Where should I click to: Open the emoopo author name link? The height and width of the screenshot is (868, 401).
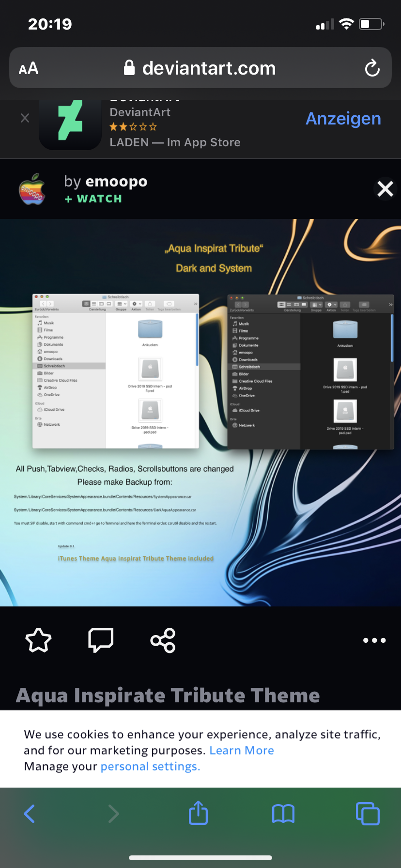tap(116, 182)
